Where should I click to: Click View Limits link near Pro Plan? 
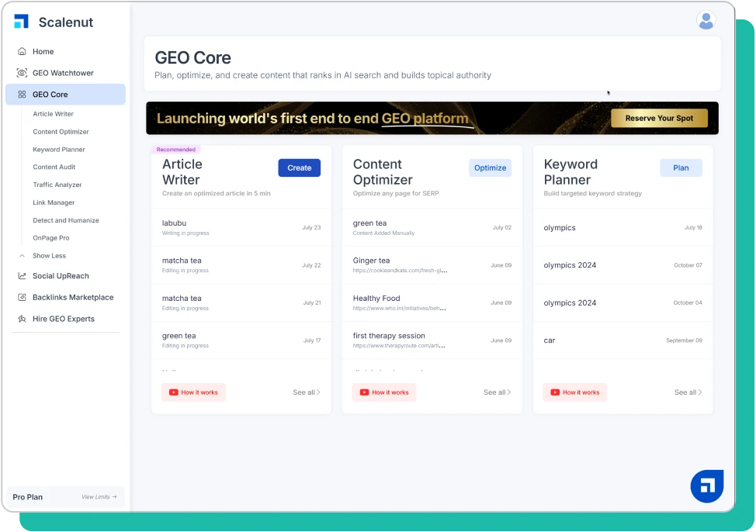click(99, 497)
